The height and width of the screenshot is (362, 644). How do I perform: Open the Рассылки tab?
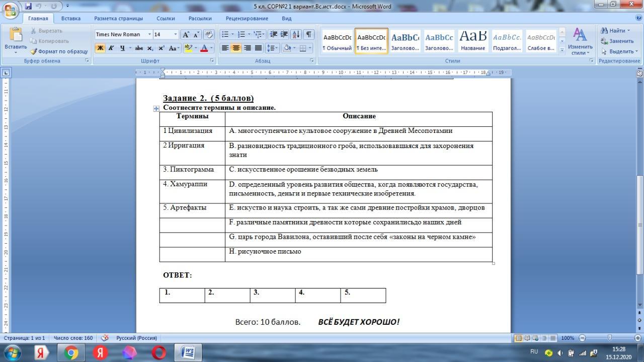(x=200, y=18)
